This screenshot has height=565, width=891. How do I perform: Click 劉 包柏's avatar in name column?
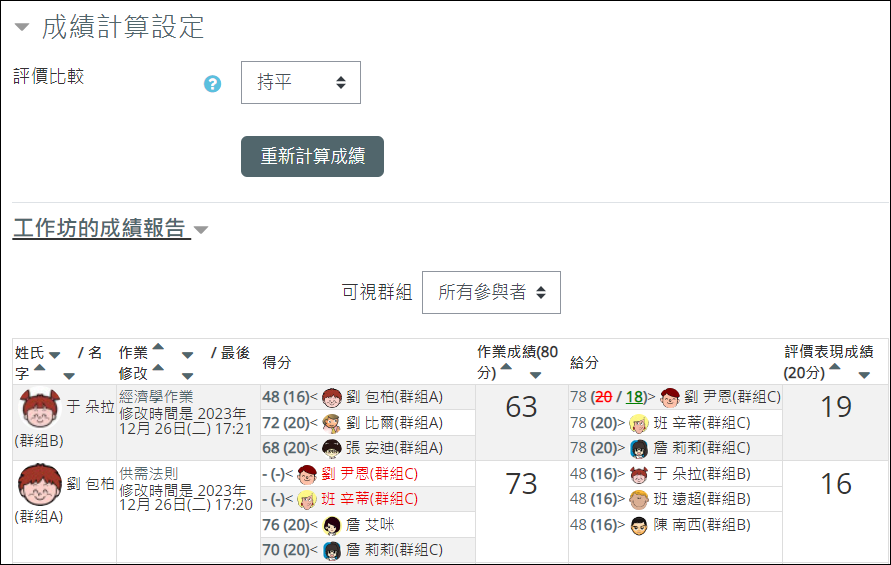click(x=40, y=484)
